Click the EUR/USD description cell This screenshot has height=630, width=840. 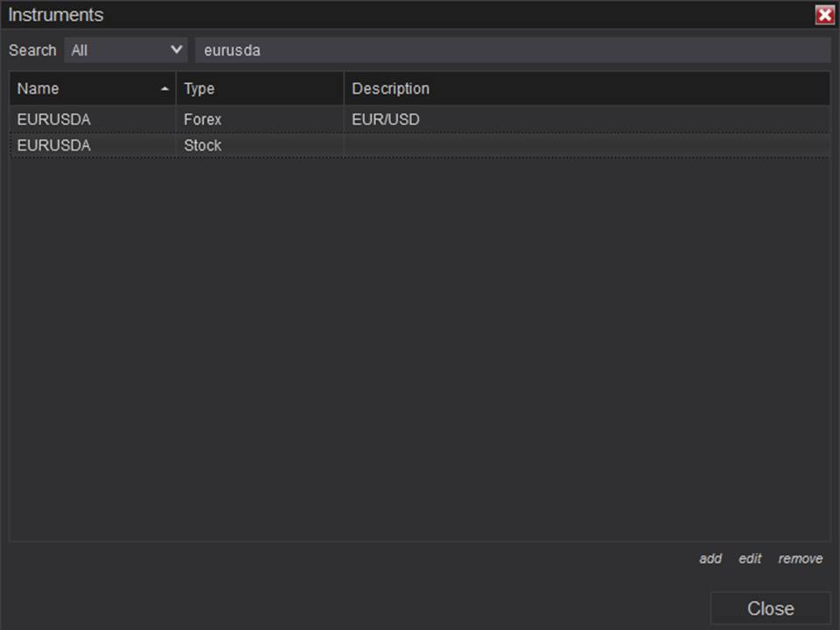(587, 119)
